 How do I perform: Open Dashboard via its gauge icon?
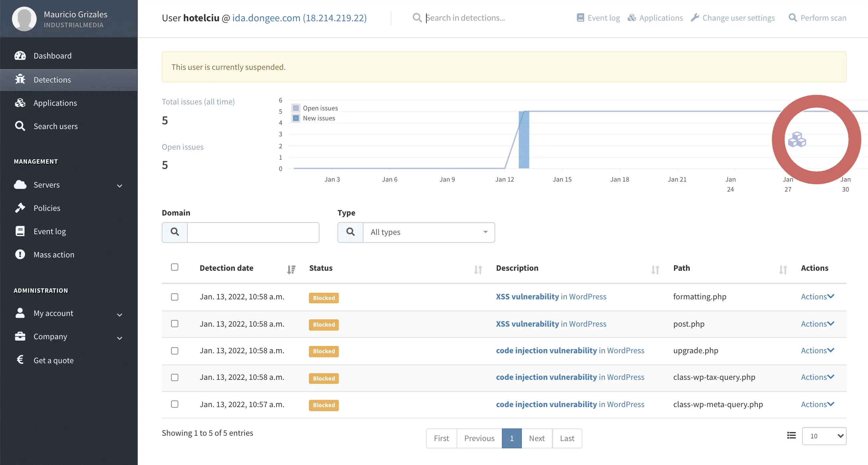pyautogui.click(x=20, y=56)
